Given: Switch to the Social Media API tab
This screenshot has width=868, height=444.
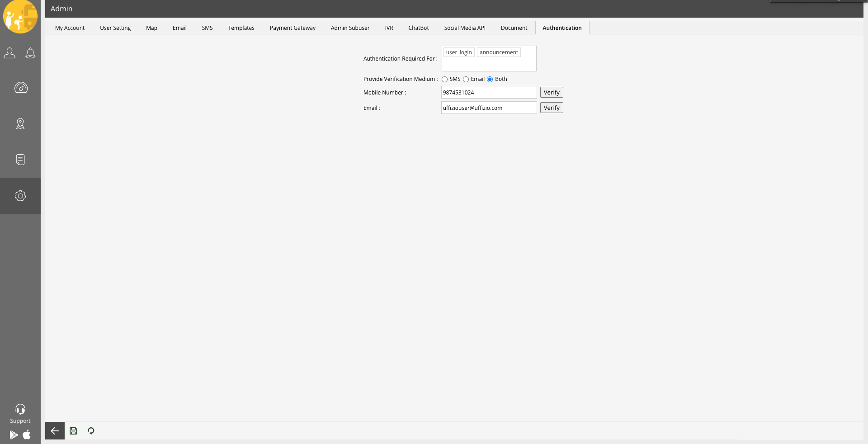Looking at the screenshot, I should coord(464,28).
